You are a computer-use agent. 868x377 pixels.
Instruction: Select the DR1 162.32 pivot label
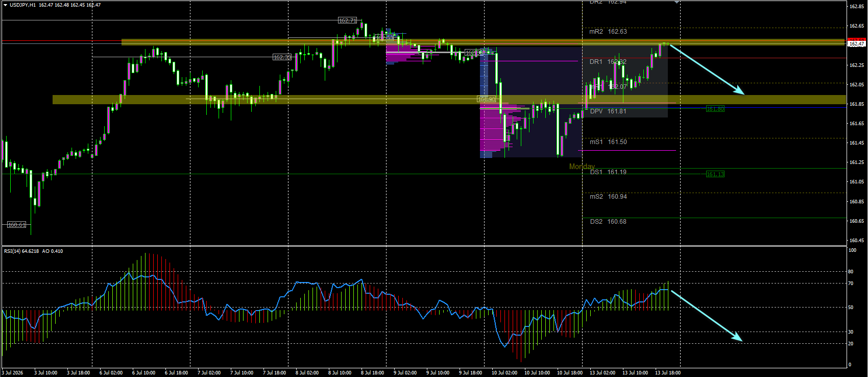pos(608,62)
